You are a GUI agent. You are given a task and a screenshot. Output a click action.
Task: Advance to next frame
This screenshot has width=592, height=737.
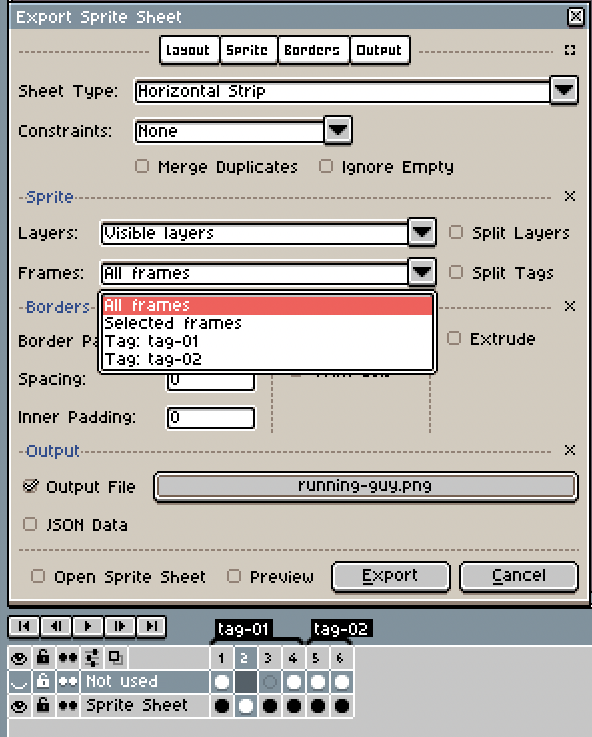click(119, 627)
